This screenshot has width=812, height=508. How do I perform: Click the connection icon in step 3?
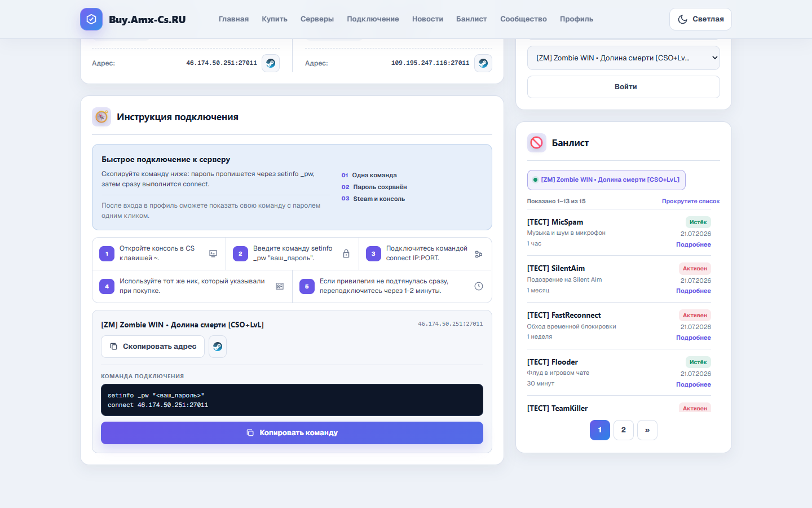tap(479, 254)
